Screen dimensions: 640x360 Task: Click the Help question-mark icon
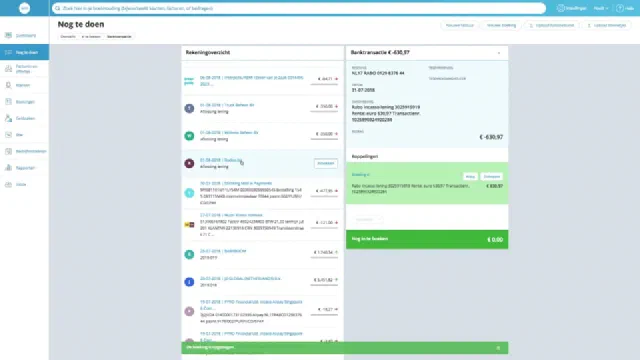[x=620, y=8]
